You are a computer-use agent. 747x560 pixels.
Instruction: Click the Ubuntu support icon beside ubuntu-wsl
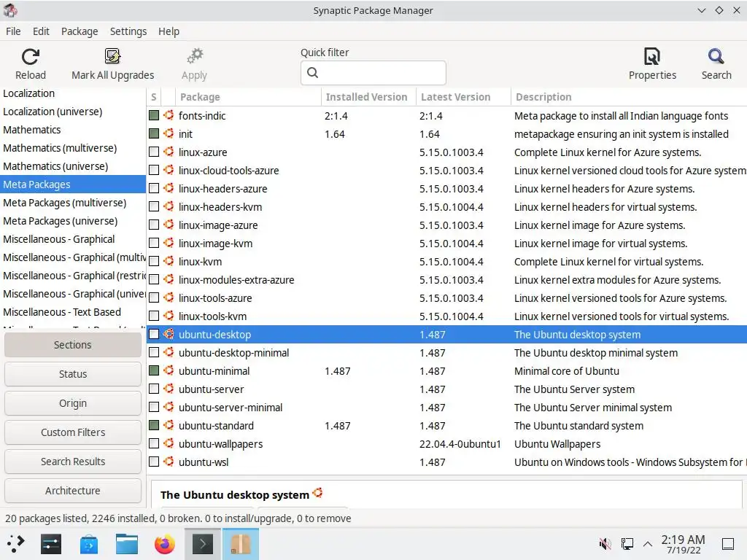tap(169, 462)
